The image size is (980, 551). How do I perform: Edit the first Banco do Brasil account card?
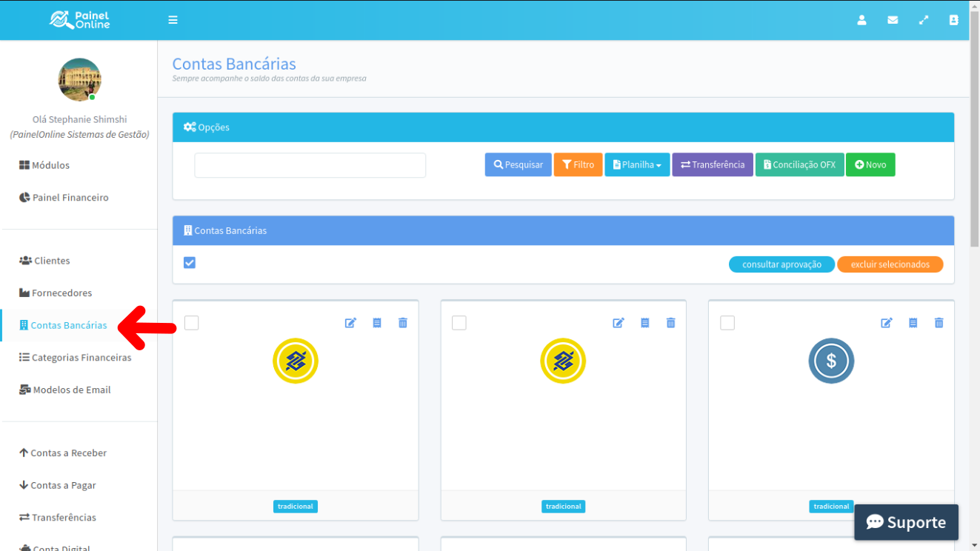350,323
